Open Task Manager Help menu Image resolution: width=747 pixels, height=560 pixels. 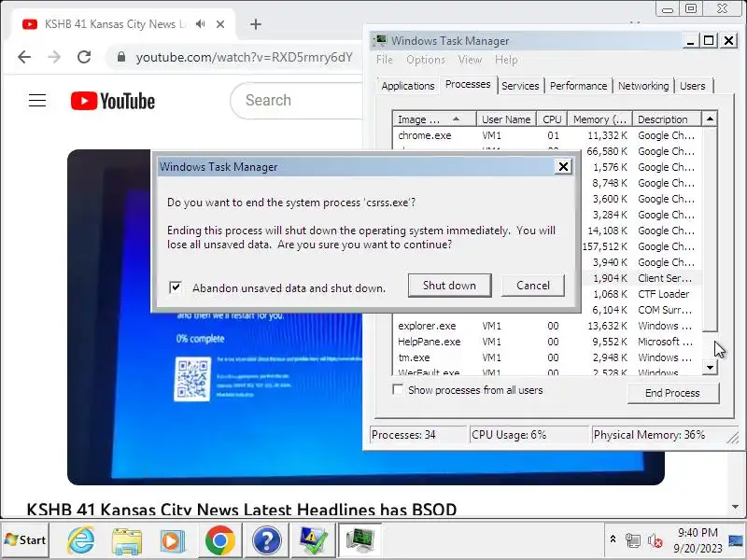click(x=506, y=60)
